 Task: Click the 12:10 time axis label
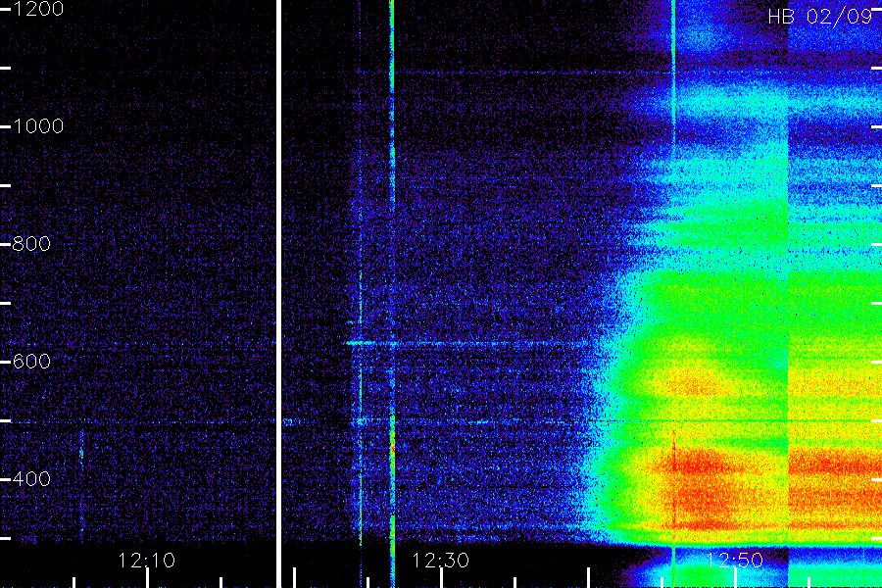146,561
